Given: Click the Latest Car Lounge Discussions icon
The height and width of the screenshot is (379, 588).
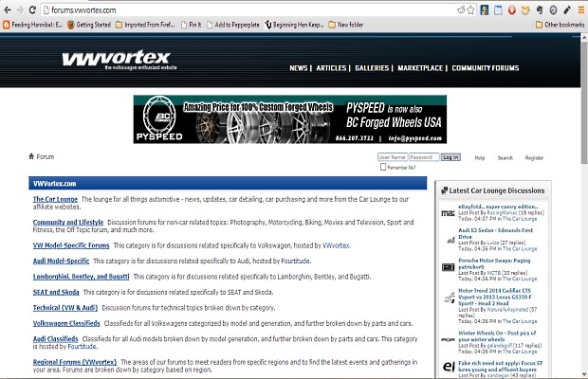Looking at the screenshot, I should click(445, 190).
